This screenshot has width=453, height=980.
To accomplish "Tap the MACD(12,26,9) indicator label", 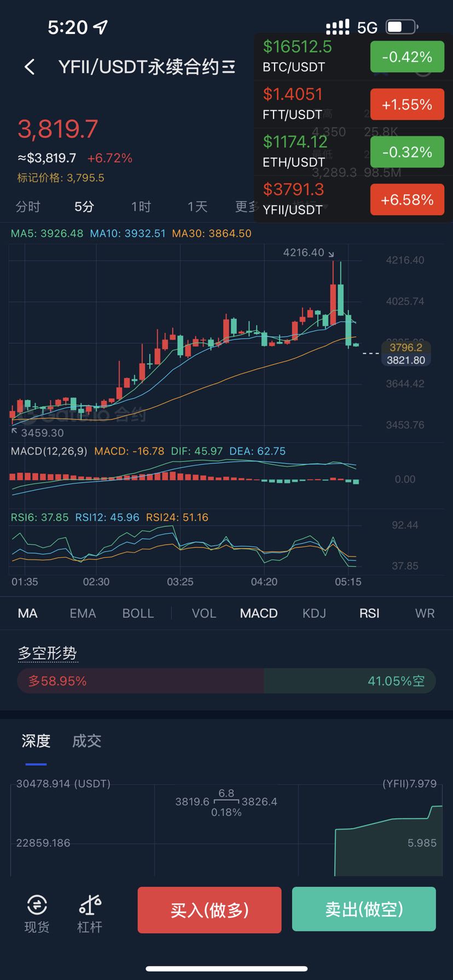I will click(x=49, y=451).
